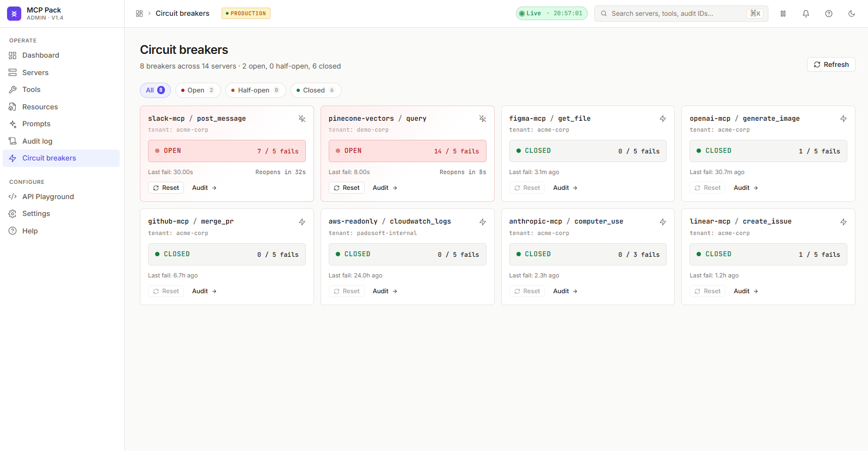868x451 pixels.
Task: Click the lightning icon on linear-mcp card
Action: 844,222
